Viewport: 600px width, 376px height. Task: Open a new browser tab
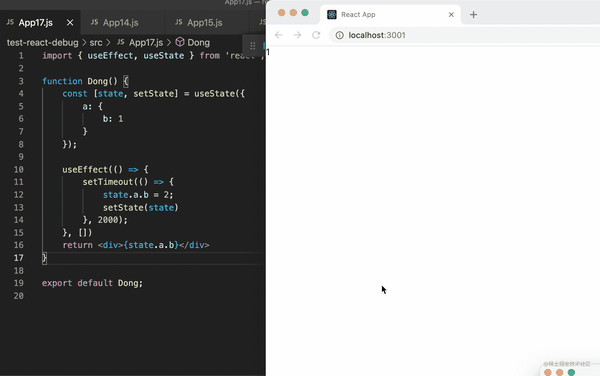[473, 15]
